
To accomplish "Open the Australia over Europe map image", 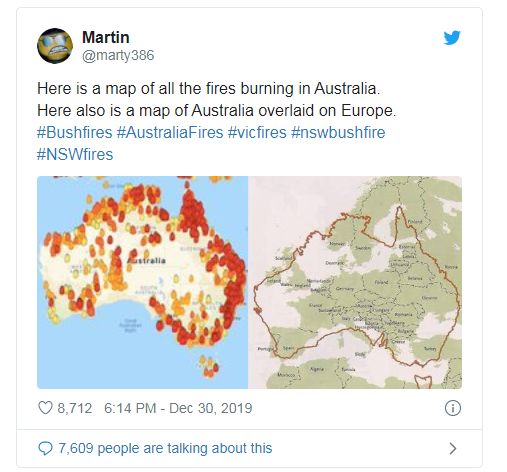I will [x=355, y=282].
